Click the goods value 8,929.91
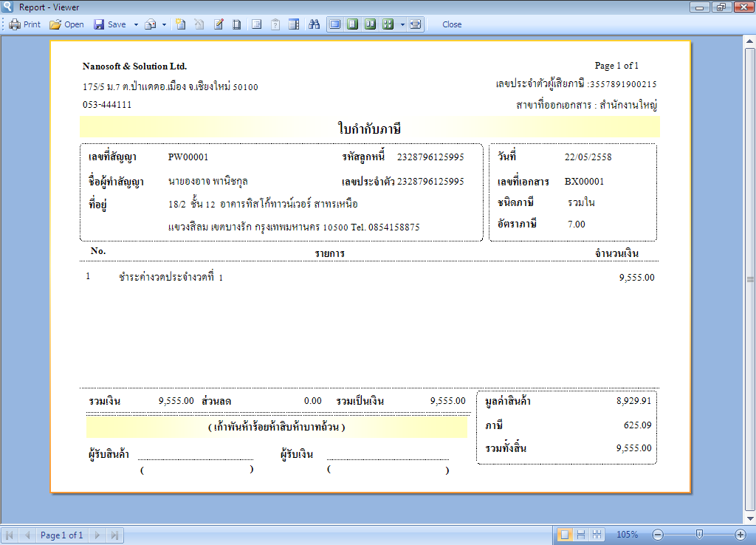The height and width of the screenshot is (545, 756). pyautogui.click(x=633, y=400)
